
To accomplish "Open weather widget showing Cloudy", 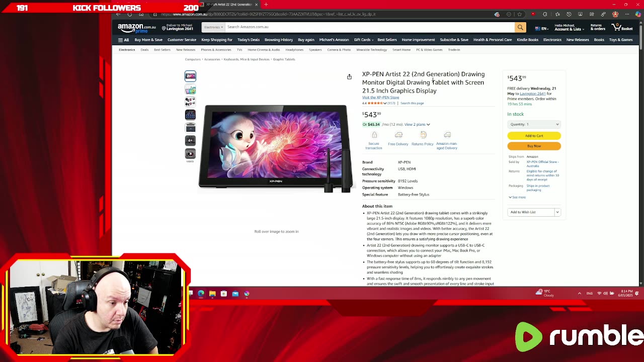I will [x=545, y=293].
